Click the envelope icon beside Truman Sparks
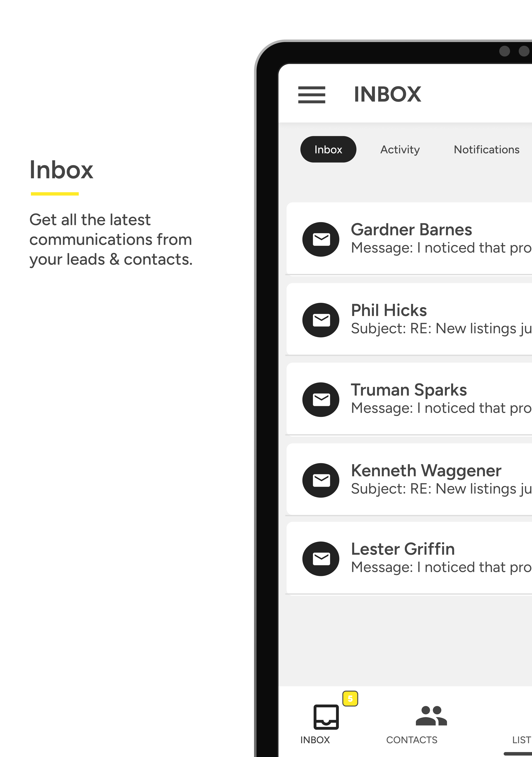Viewport: 532px width, 757px height. click(321, 400)
